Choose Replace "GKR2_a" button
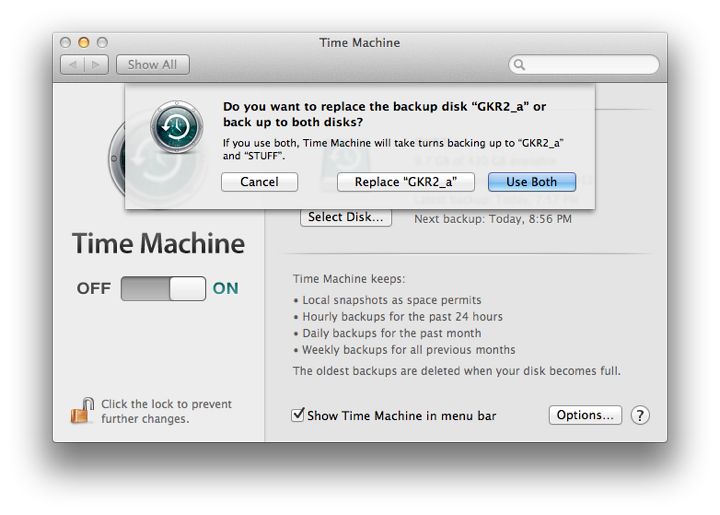The image size is (720, 515). click(x=406, y=182)
